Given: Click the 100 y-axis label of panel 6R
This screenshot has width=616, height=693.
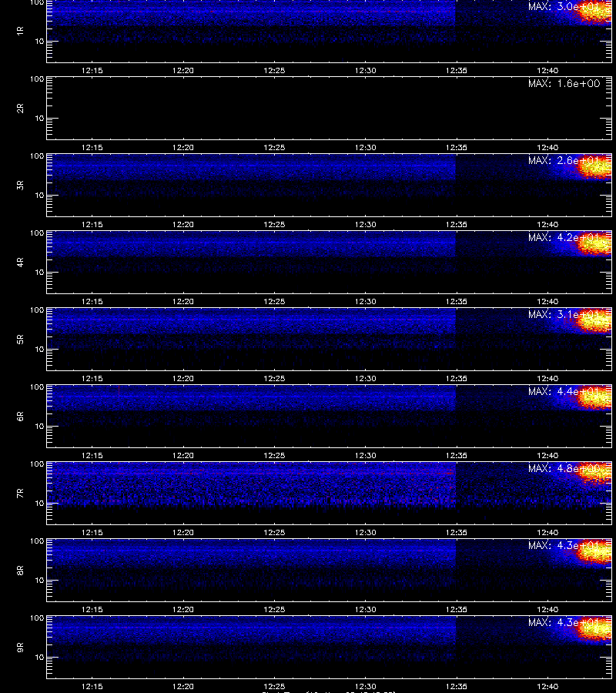Looking at the screenshot, I should click(37, 387).
